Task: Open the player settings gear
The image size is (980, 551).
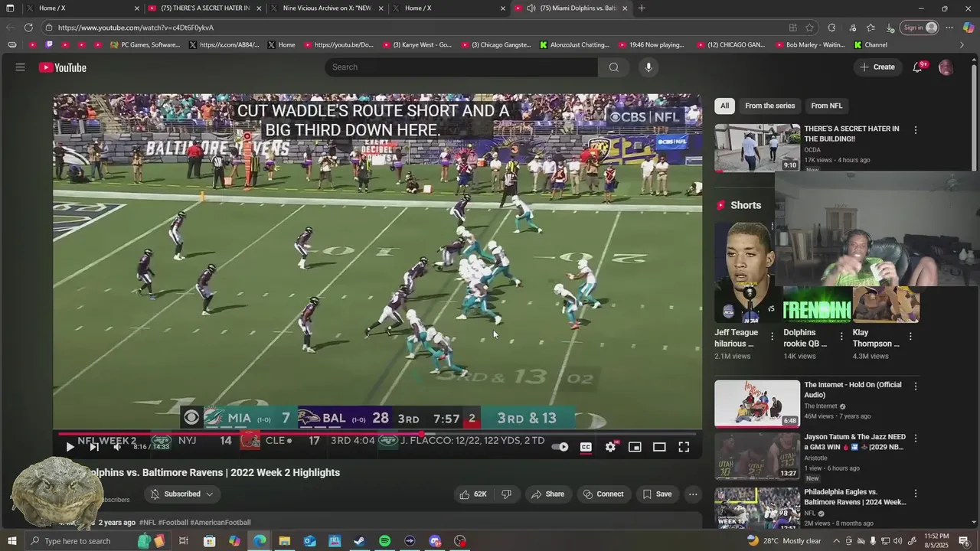Action: tap(610, 447)
